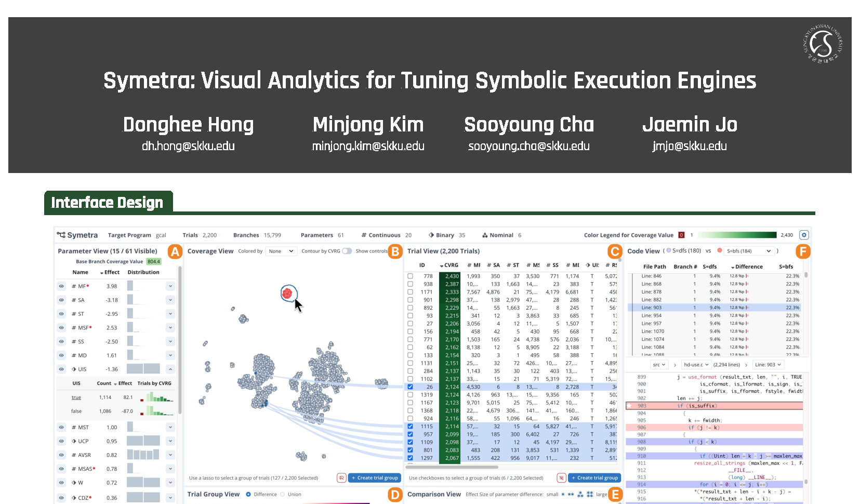Click the orange A badge of Parameter View
The width and height of the screenshot is (860, 504).
pyautogui.click(x=175, y=252)
